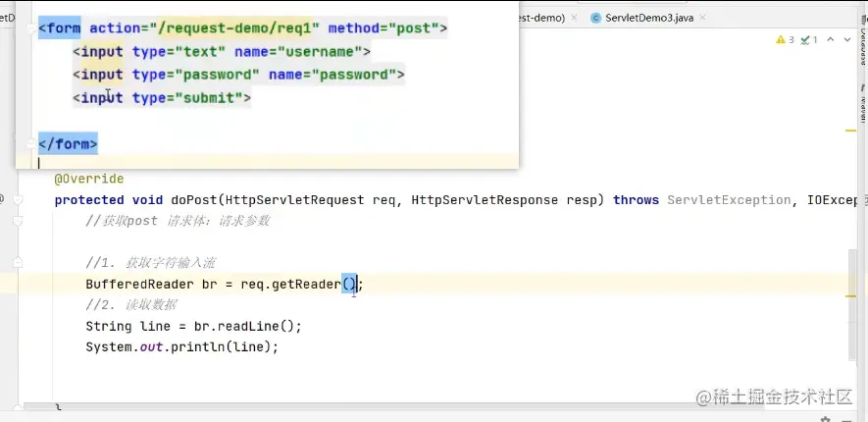868x422 pixels.
Task: Close the ServletDemo3.java tab
Action: [x=702, y=18]
